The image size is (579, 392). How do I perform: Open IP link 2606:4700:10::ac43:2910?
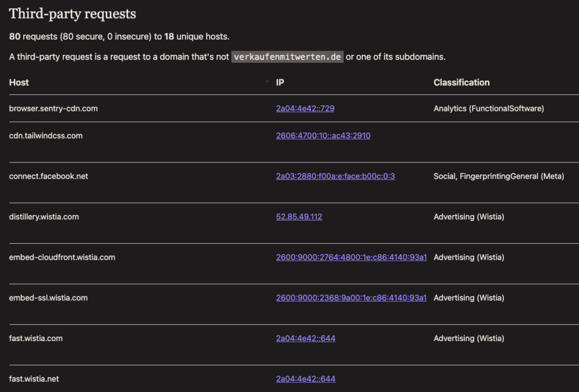pyautogui.click(x=323, y=136)
